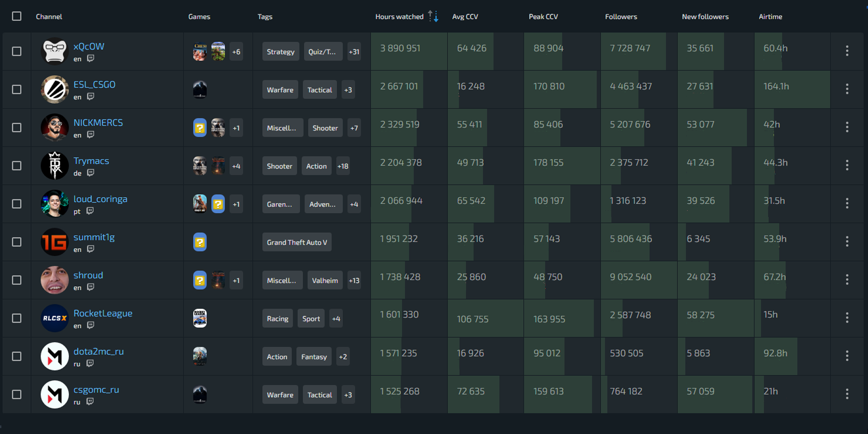The height and width of the screenshot is (434, 868).
Task: Expand xQcOW's +31 more tags
Action: (354, 52)
